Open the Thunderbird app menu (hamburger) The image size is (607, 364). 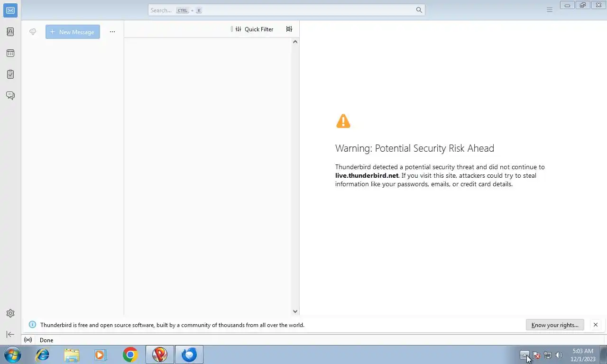pyautogui.click(x=550, y=10)
